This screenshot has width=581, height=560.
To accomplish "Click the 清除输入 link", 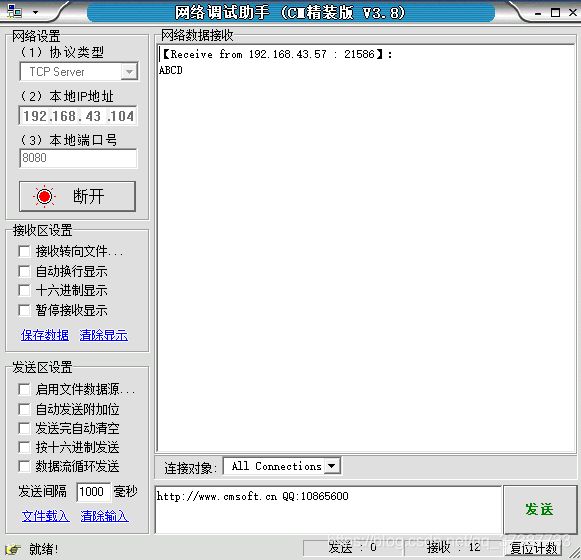I will tap(104, 516).
